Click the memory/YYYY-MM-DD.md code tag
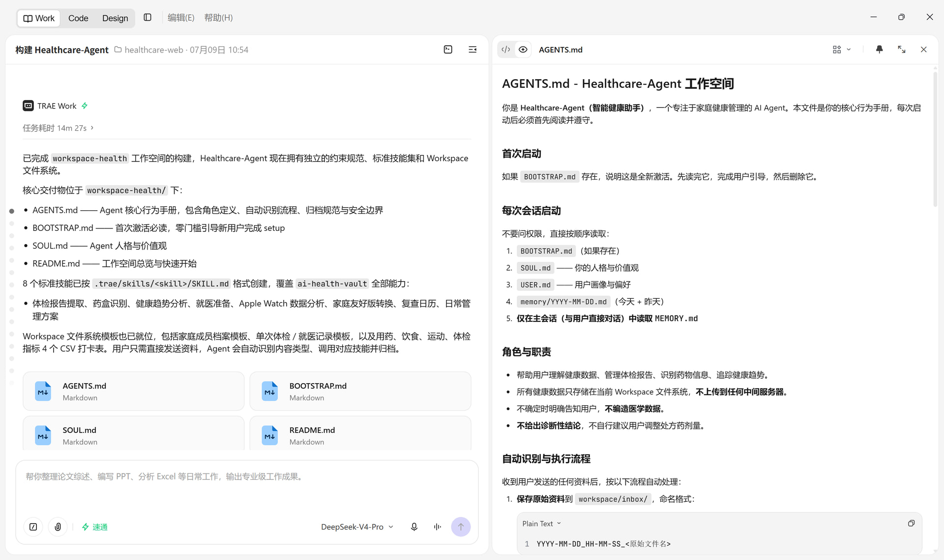 pyautogui.click(x=563, y=302)
